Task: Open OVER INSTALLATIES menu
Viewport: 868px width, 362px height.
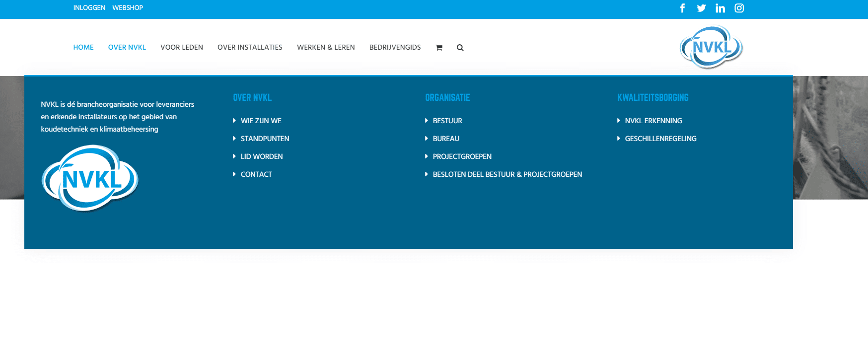Action: tap(250, 47)
